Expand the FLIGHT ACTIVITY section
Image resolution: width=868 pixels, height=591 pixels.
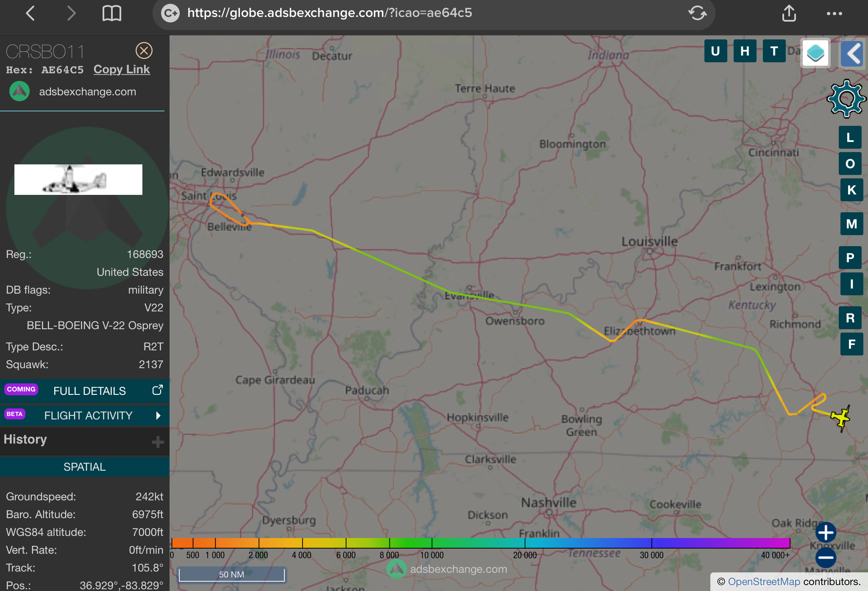click(85, 415)
